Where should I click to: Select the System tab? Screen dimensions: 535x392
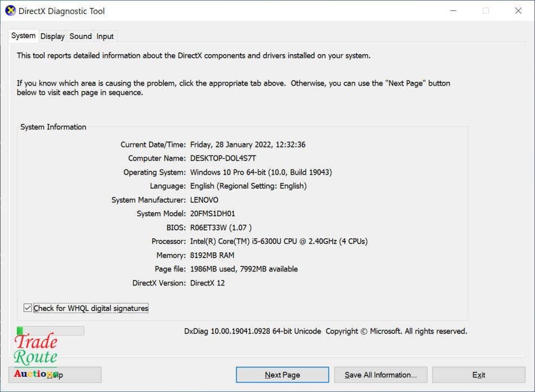click(23, 35)
